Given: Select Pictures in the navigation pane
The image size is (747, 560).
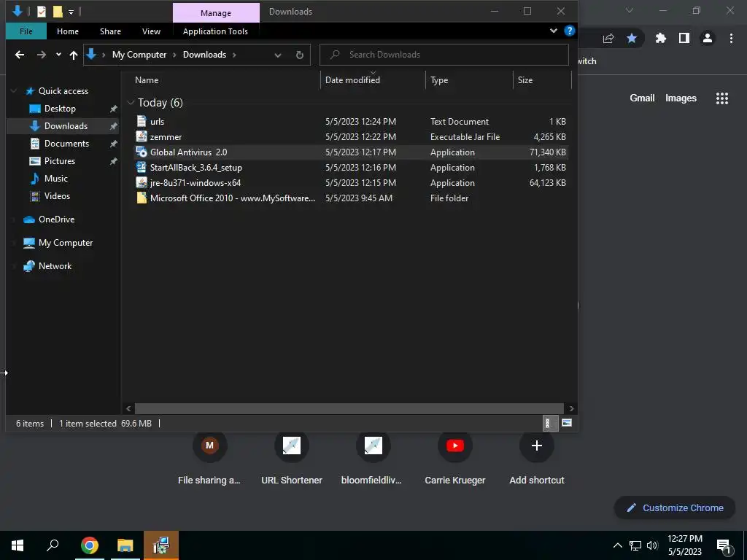Looking at the screenshot, I should [x=60, y=161].
